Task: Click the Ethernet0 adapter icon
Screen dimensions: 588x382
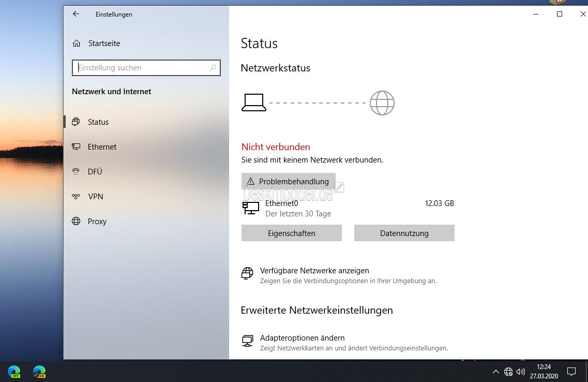Action: click(251, 208)
